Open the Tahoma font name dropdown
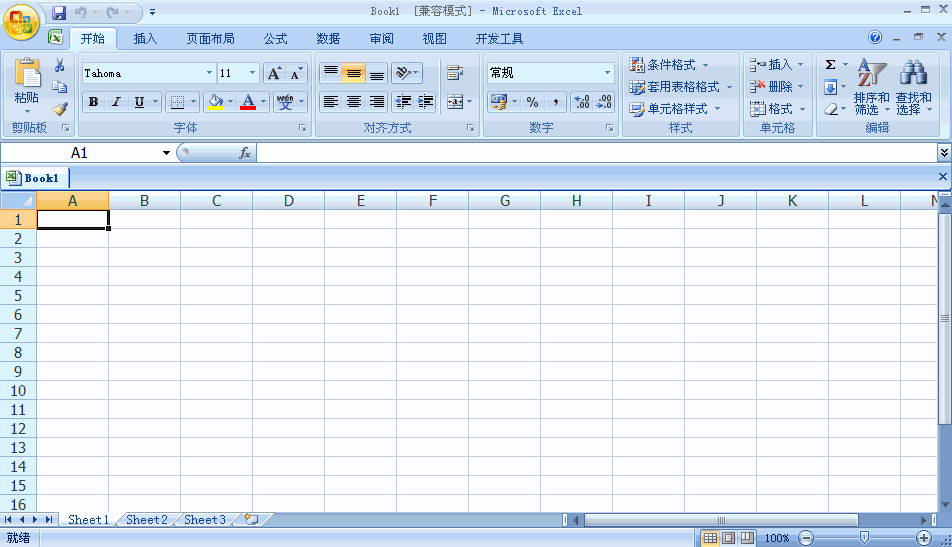 [x=209, y=73]
